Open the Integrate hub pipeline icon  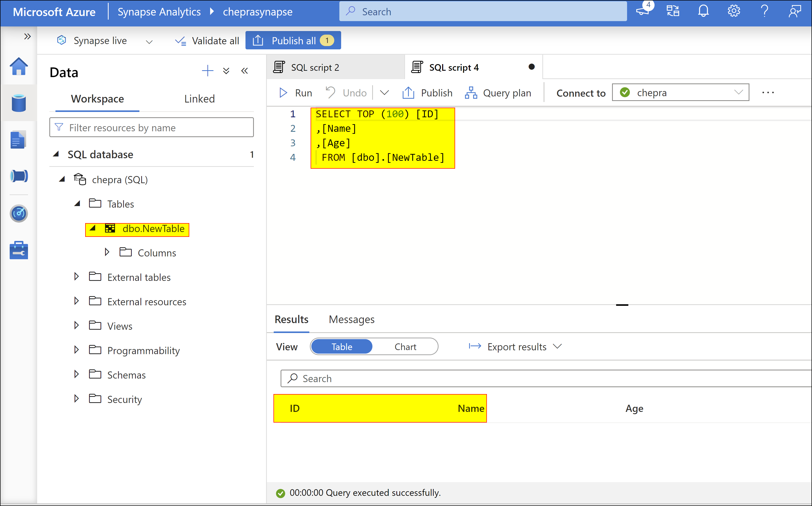[x=19, y=176]
